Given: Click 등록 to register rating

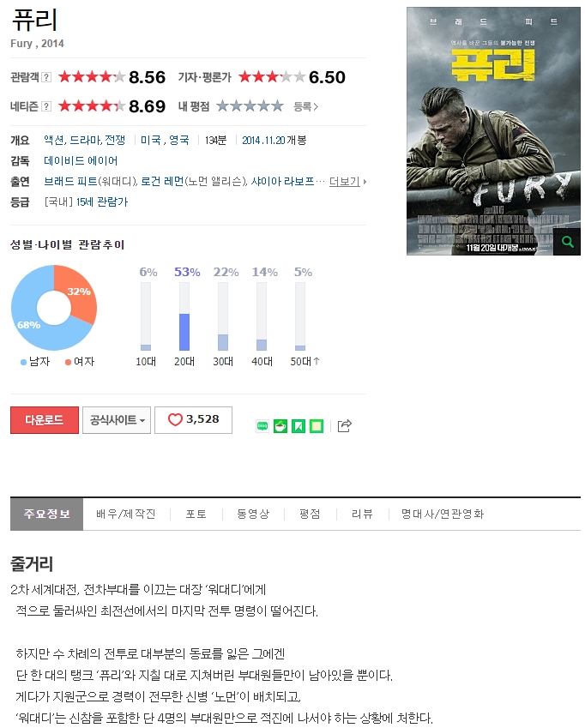Looking at the screenshot, I should click(305, 107).
